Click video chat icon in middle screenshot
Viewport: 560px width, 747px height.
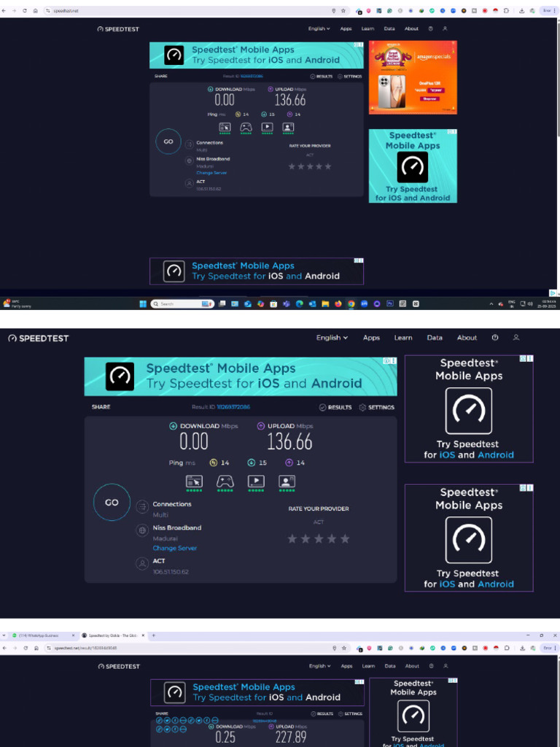[x=287, y=481]
